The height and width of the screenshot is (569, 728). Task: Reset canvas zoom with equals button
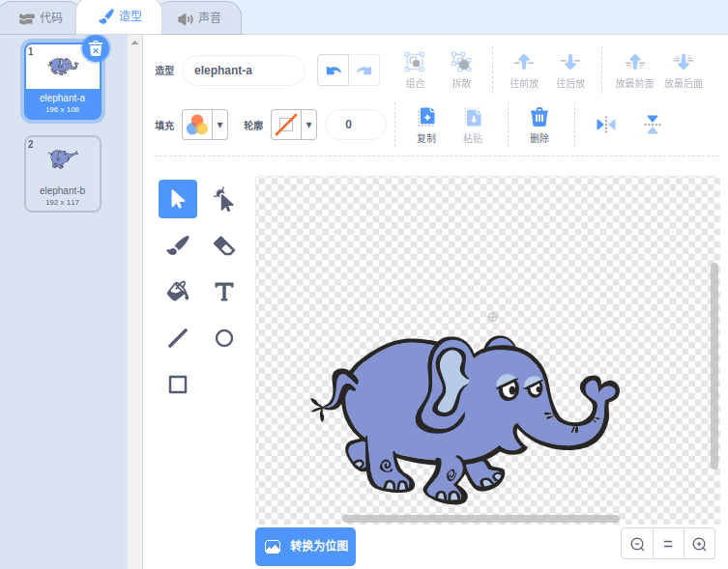[x=668, y=544]
